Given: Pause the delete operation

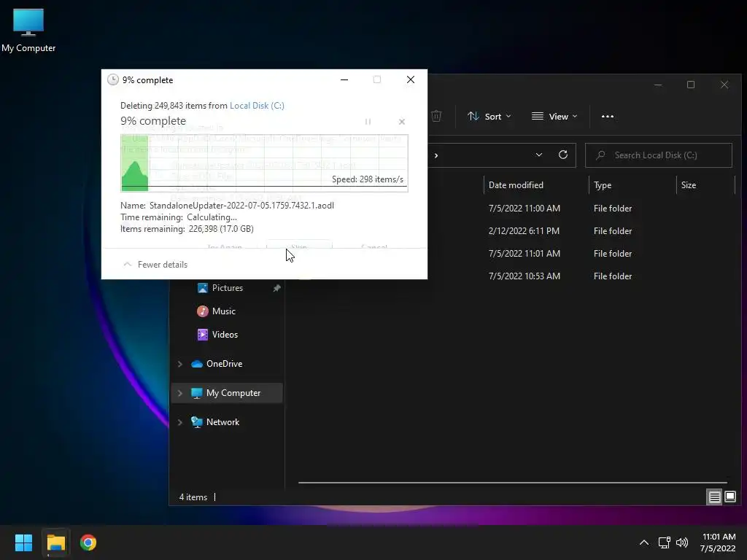Looking at the screenshot, I should [368, 122].
